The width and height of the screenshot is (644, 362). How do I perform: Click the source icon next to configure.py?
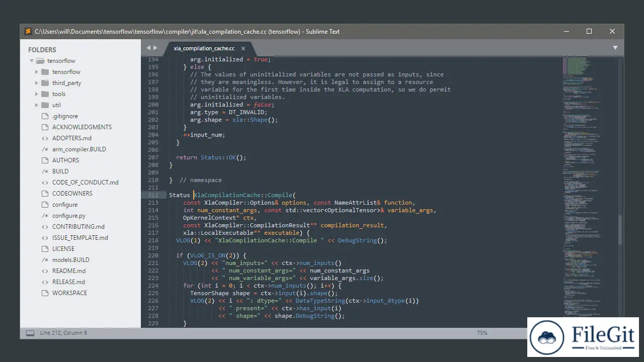(45, 216)
